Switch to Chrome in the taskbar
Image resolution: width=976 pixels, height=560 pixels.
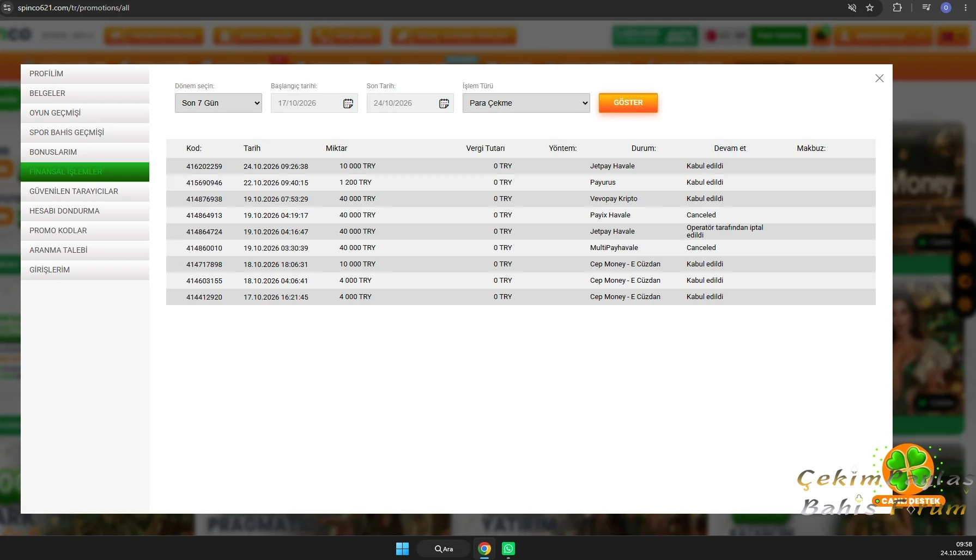coord(484,549)
